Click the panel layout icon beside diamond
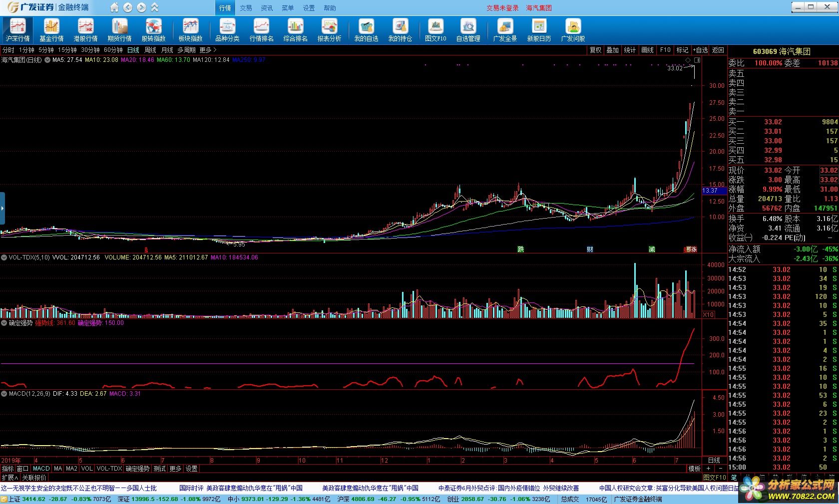 coord(697,60)
